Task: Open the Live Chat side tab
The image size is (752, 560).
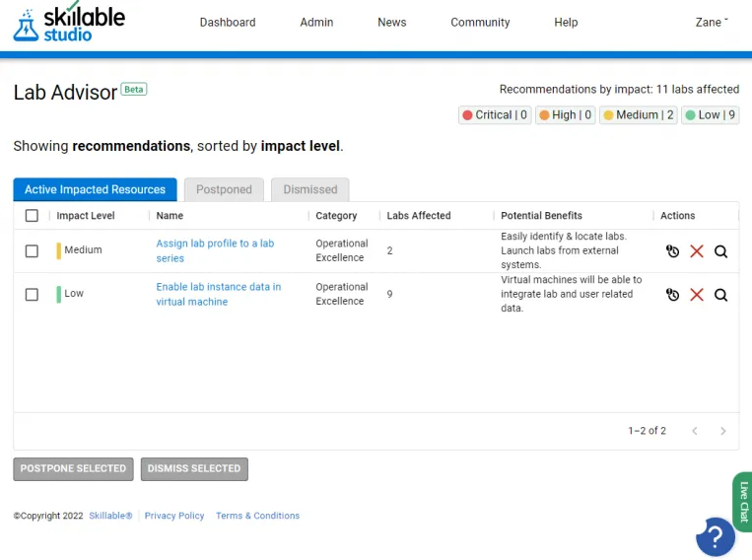Action: [743, 502]
